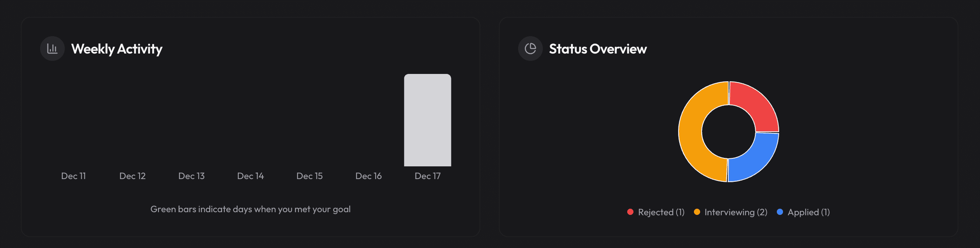980x248 pixels.
Task: Click the Weekly Activity heading
Action: 116,49
